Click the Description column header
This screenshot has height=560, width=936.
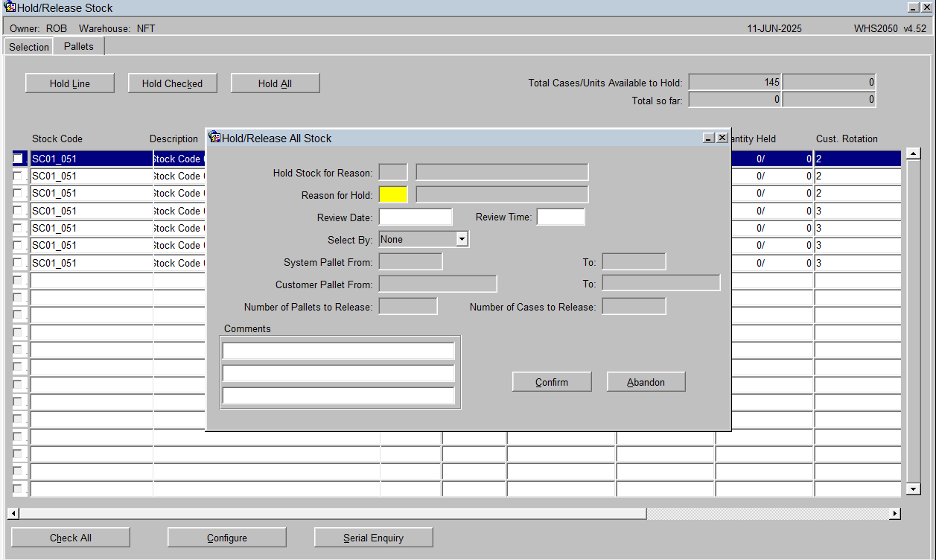click(174, 139)
